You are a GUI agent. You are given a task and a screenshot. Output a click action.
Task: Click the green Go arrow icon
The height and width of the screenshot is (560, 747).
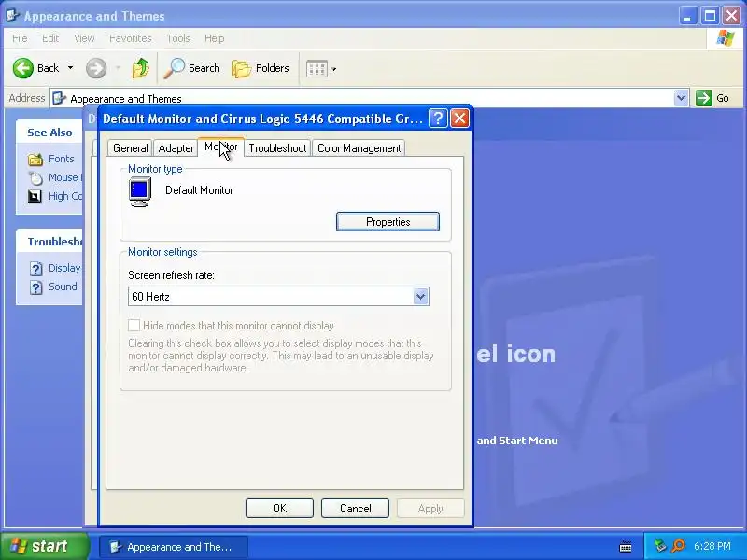click(x=704, y=98)
